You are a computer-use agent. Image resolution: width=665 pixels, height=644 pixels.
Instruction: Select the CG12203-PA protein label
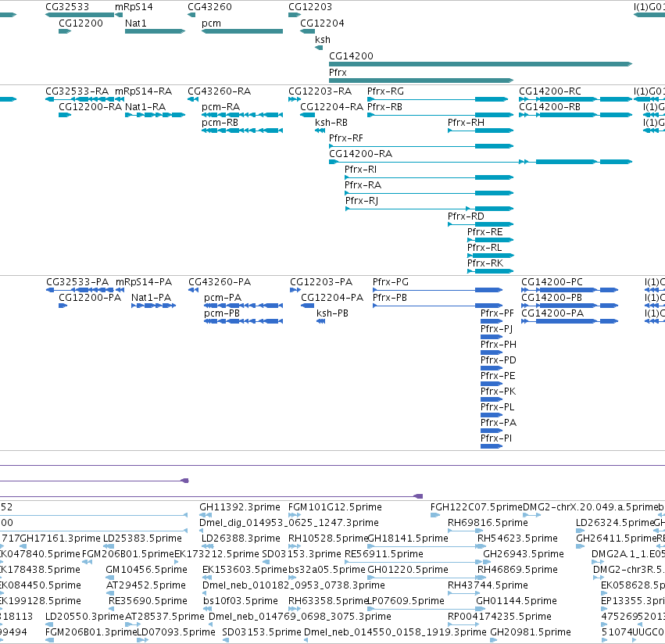[x=321, y=282]
